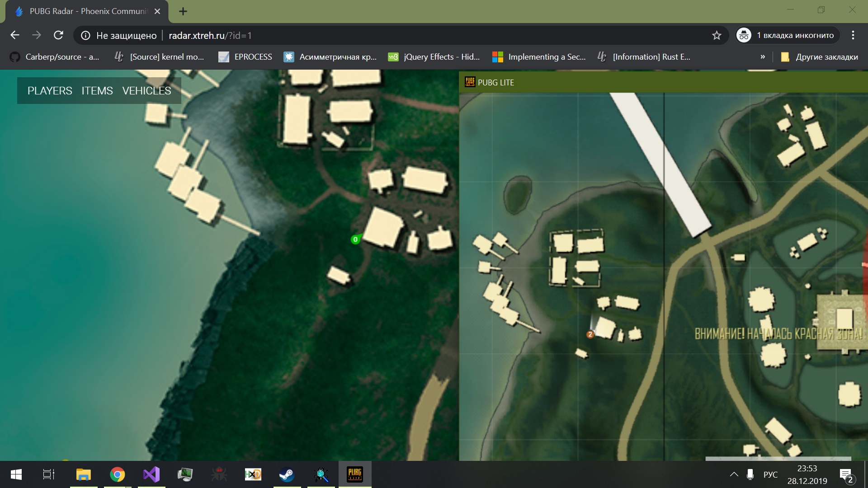Image resolution: width=868 pixels, height=488 pixels.
Task: Switch to Chrome in taskbar
Action: 118,474
